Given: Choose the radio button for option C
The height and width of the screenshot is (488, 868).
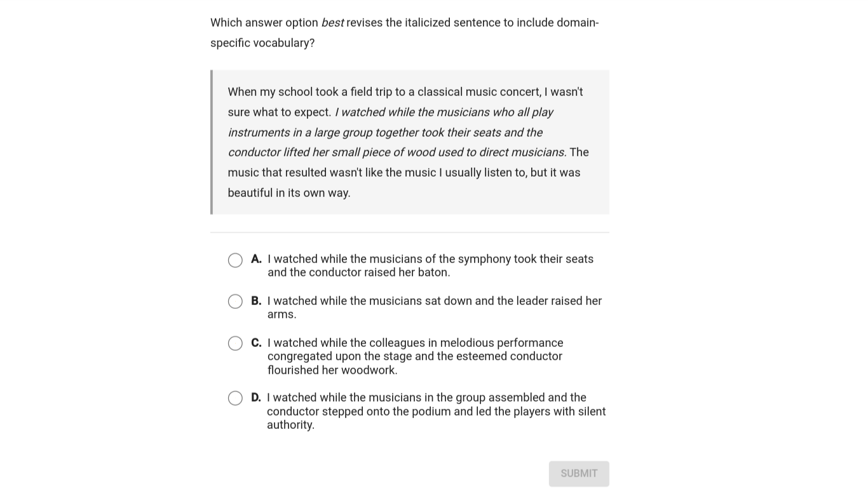Looking at the screenshot, I should pos(235,343).
